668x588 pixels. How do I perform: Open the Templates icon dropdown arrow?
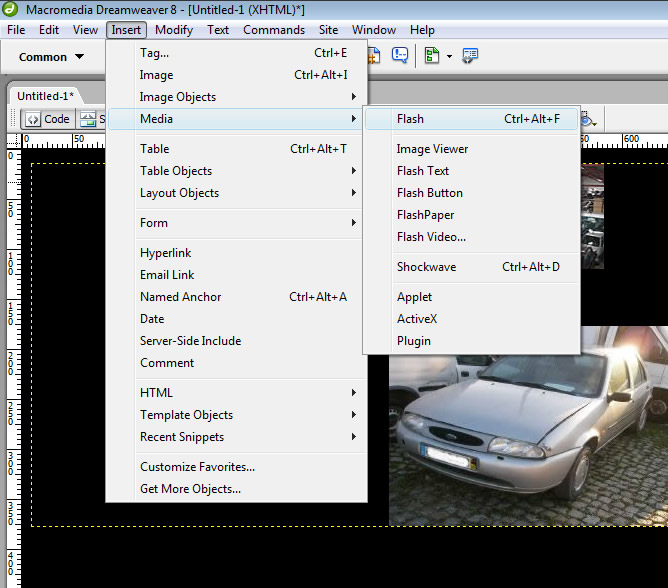pos(450,57)
